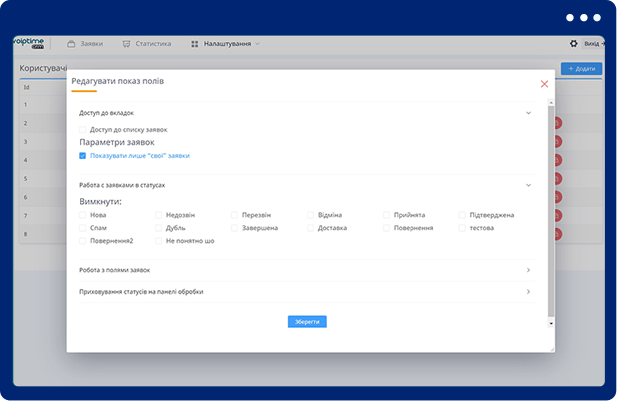
Task: Click the Id column header
Action: coord(26,87)
